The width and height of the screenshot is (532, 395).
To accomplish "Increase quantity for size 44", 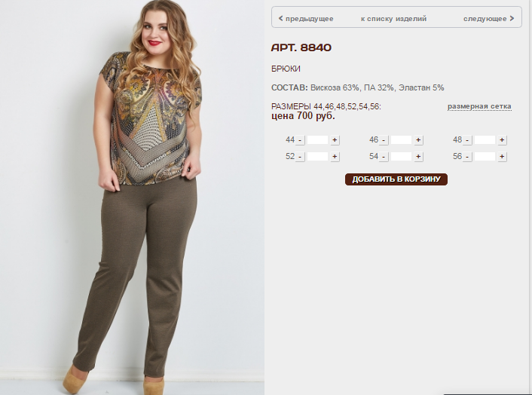I will (x=335, y=139).
